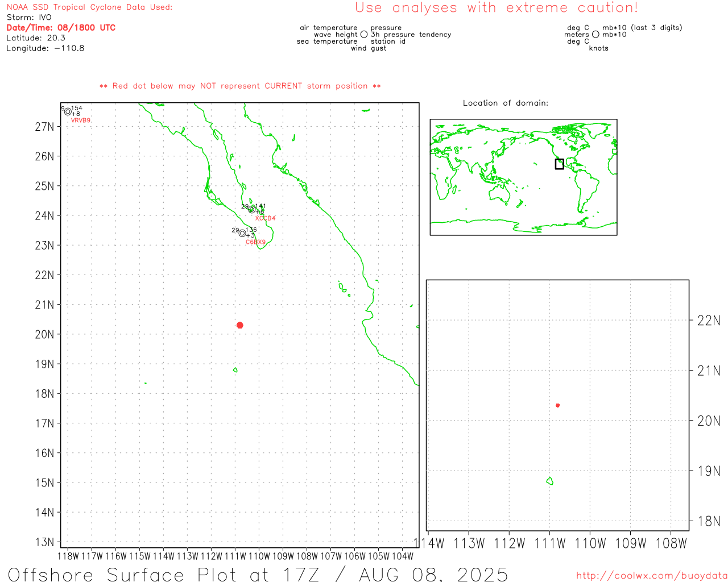Click the 111W label under the zoomed inset
Viewport: 728px width, 582px height.
550,544
